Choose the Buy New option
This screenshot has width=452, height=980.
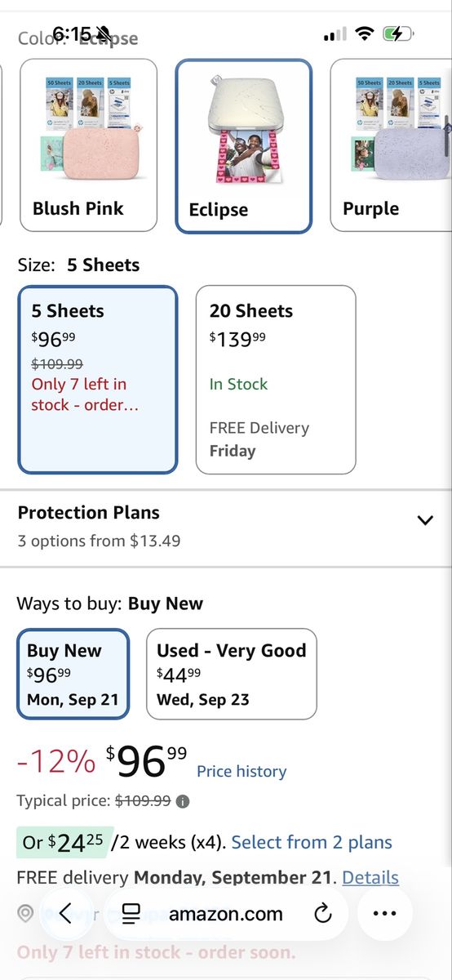tap(73, 674)
